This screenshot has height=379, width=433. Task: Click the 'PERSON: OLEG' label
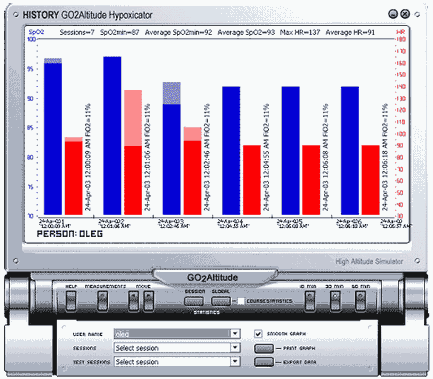click(70, 234)
